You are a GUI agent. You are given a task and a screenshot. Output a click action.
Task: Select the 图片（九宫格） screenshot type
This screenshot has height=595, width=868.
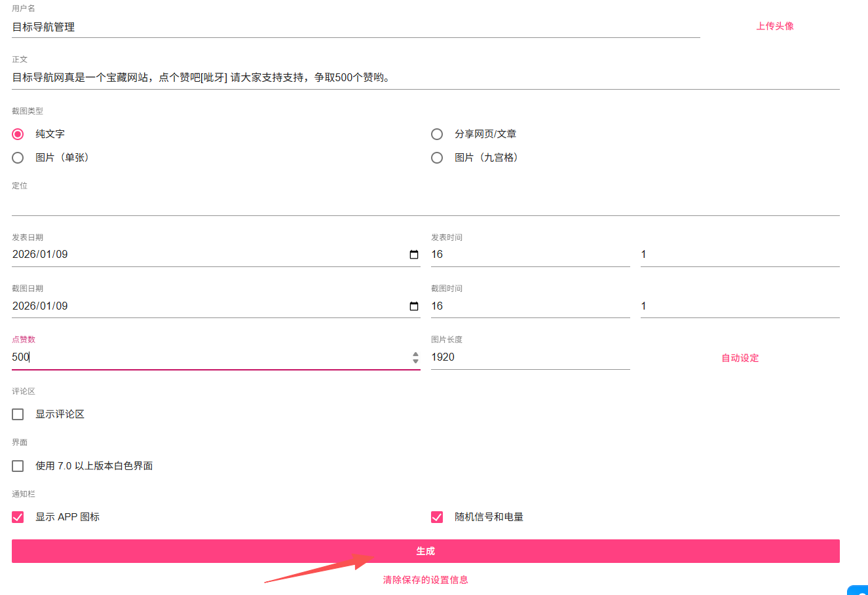tap(437, 157)
